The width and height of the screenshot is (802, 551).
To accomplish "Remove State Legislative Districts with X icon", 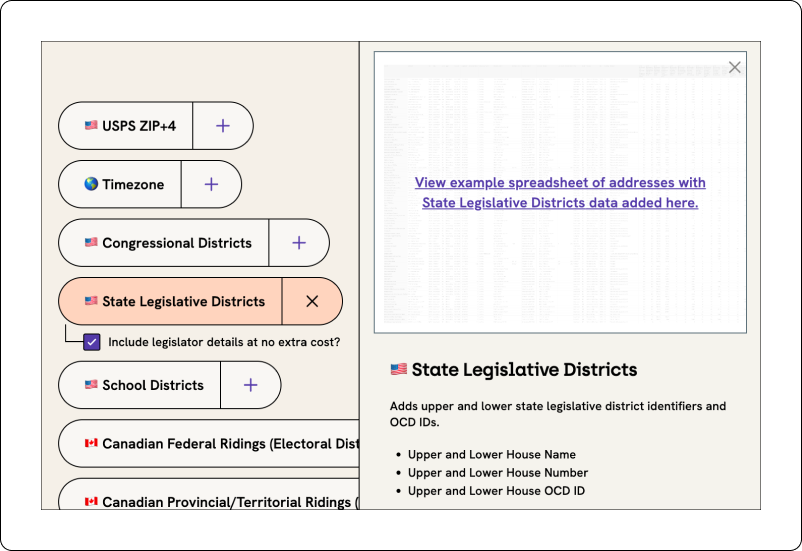I will pos(312,301).
